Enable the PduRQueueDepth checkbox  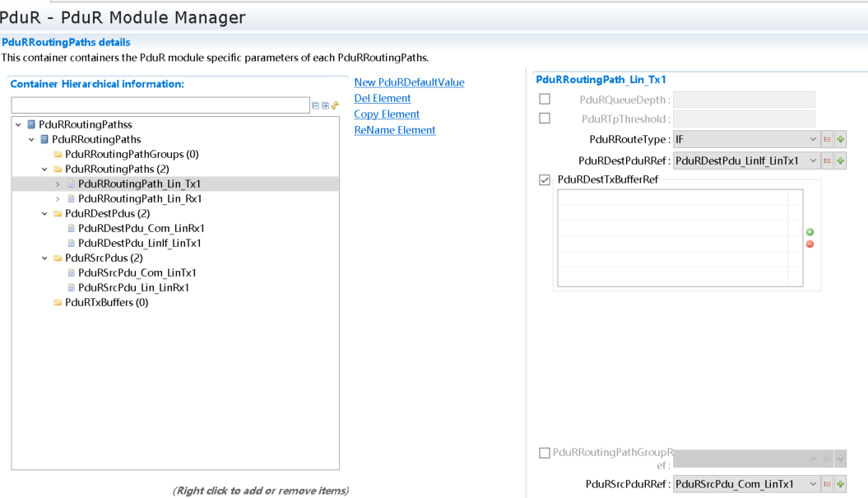[545, 99]
